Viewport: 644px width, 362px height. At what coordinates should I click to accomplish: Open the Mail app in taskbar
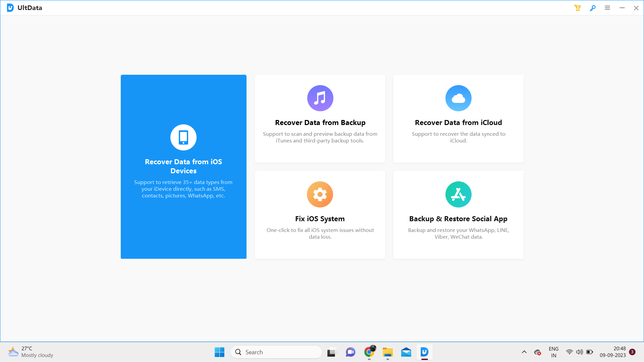pos(406,352)
